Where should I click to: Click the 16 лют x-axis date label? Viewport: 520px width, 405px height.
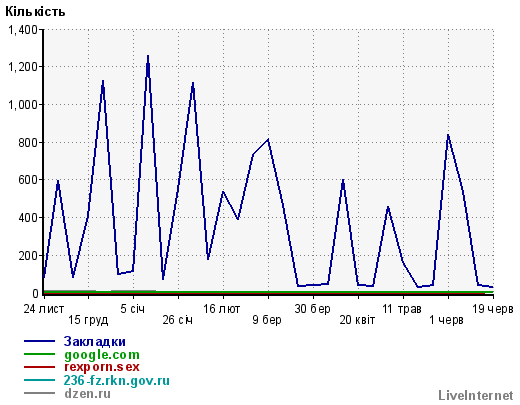tap(222, 309)
